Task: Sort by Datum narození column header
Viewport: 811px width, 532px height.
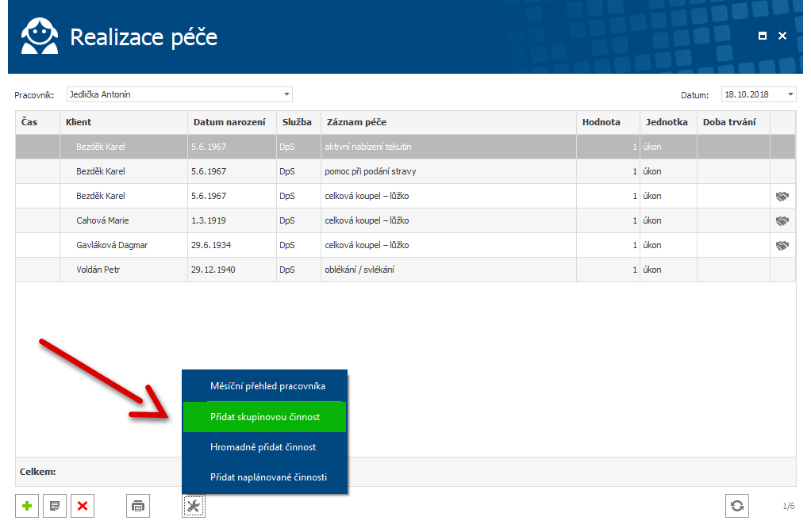Action: coord(232,123)
